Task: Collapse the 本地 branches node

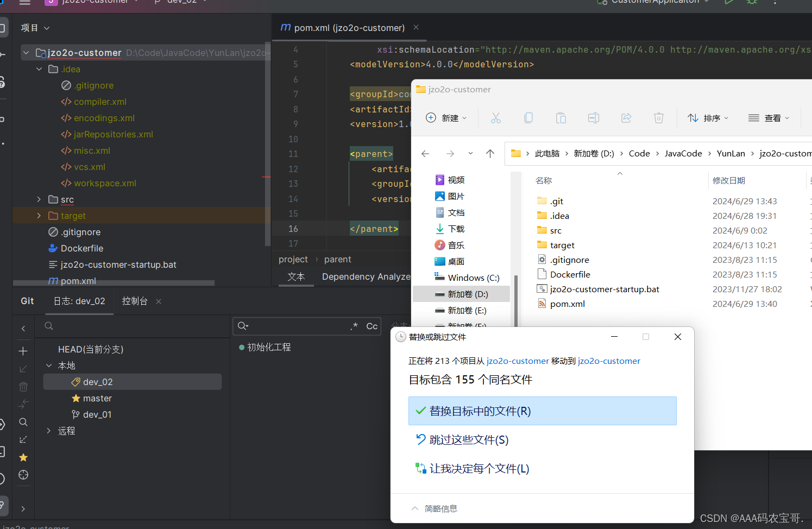Action: coord(49,366)
